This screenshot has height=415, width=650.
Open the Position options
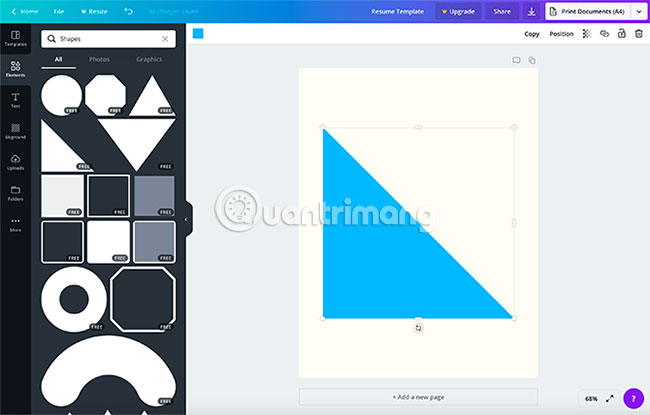(x=561, y=34)
